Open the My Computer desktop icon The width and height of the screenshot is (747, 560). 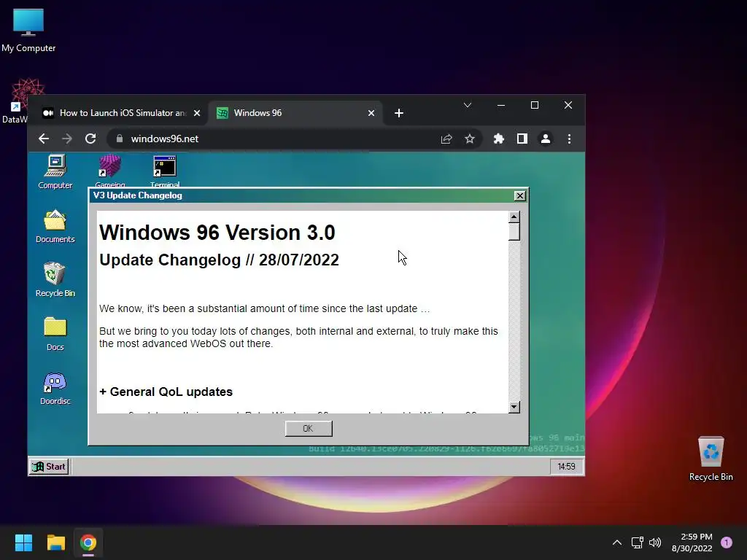pos(28,30)
